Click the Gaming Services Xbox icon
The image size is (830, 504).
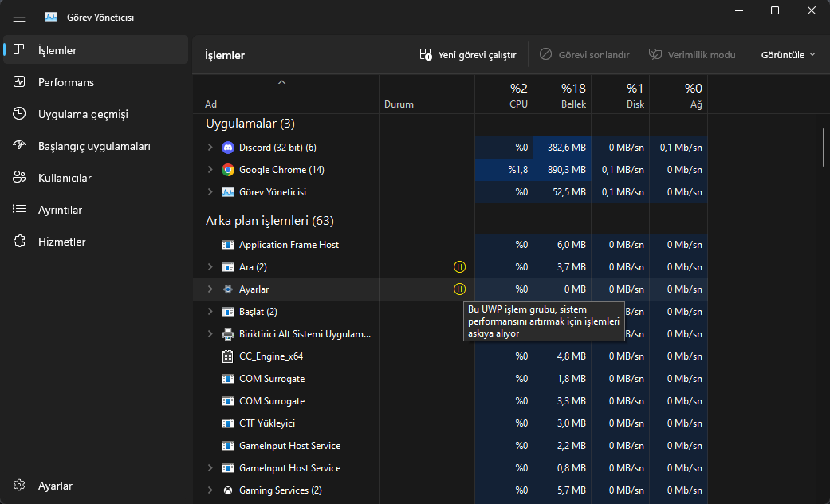click(x=228, y=490)
